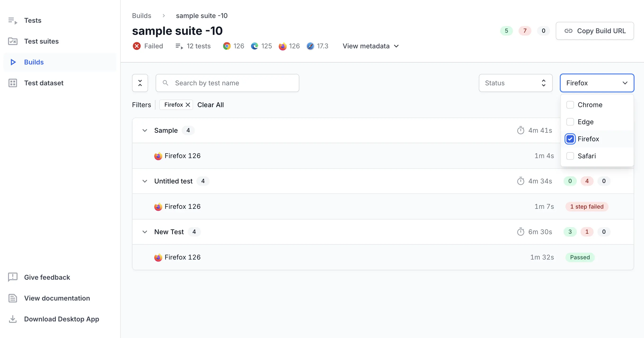
Task: Collapse the Untitled test group
Action: (x=145, y=181)
